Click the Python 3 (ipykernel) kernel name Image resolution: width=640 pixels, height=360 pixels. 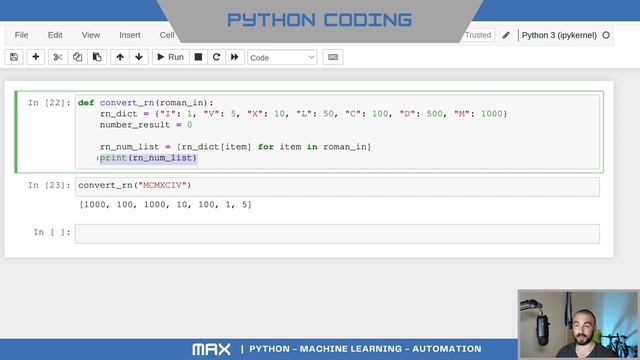click(559, 35)
